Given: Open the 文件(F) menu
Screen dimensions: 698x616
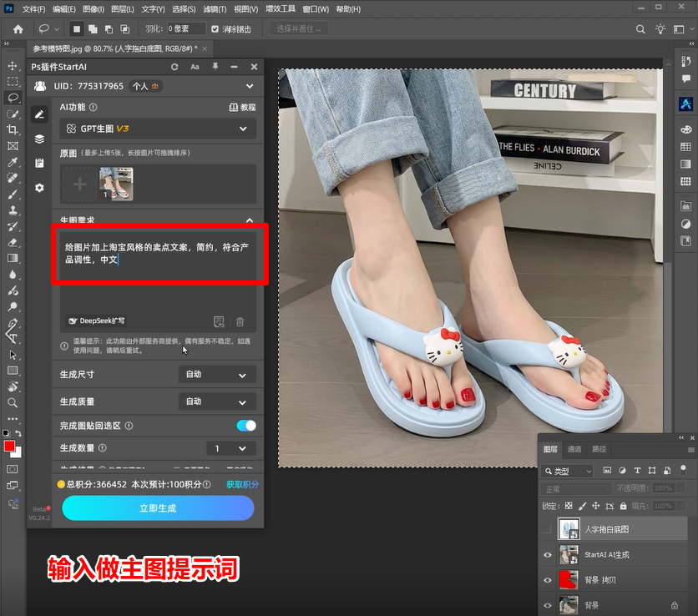Looking at the screenshot, I should tap(34, 9).
